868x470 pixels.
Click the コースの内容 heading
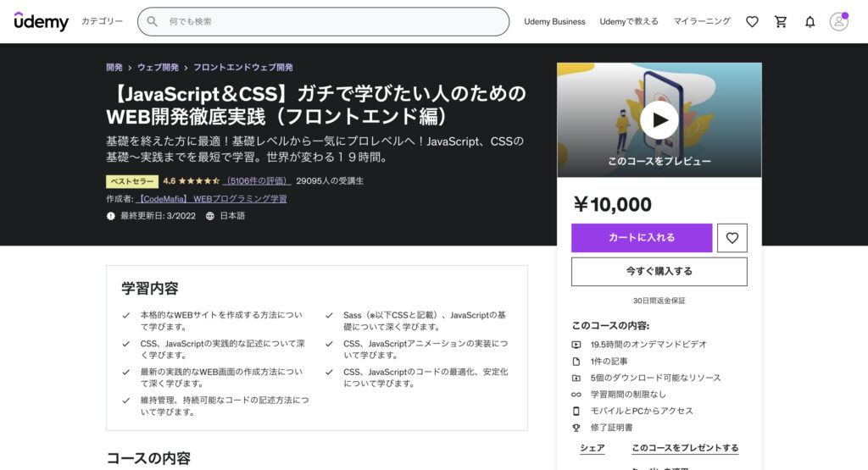tap(148, 458)
